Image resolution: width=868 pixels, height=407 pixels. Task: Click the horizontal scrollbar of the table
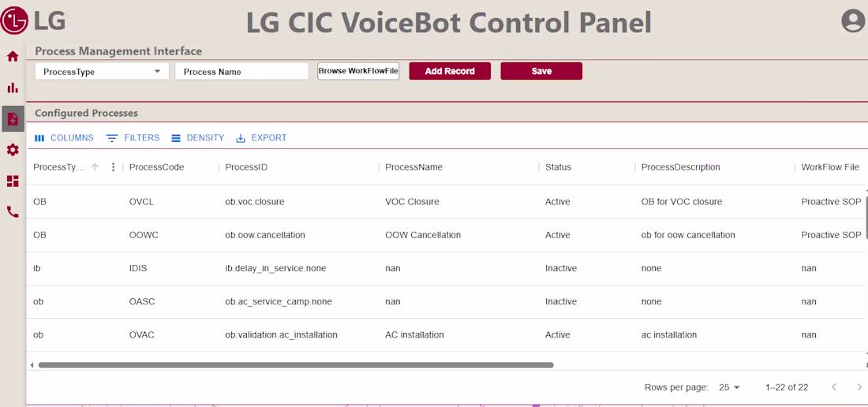pos(296,365)
